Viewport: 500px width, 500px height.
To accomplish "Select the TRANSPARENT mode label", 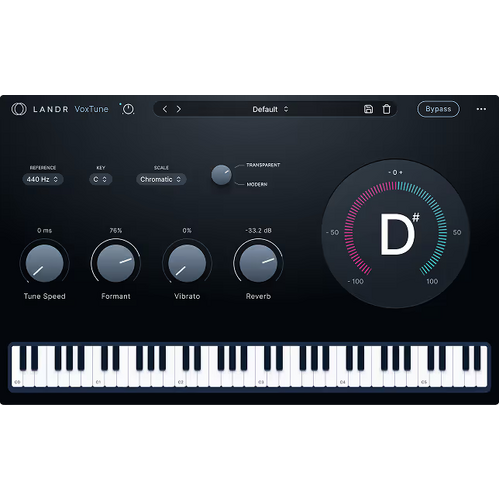I will pos(263,165).
